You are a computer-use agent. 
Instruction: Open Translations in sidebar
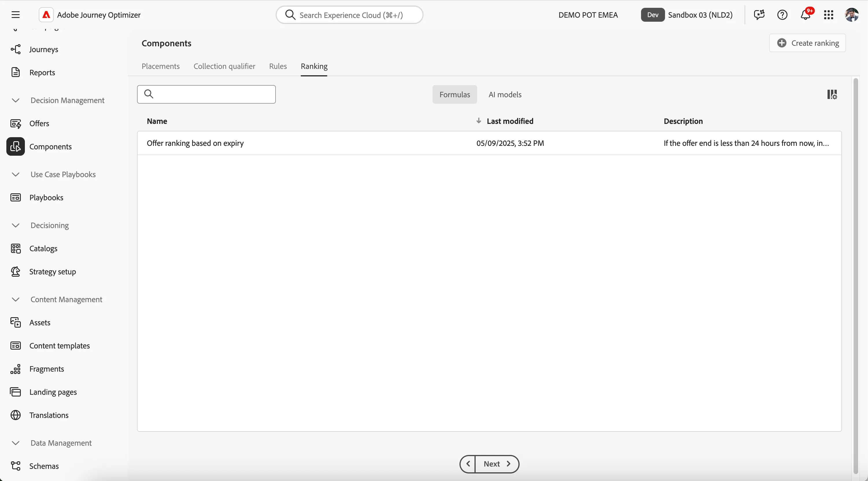point(49,415)
